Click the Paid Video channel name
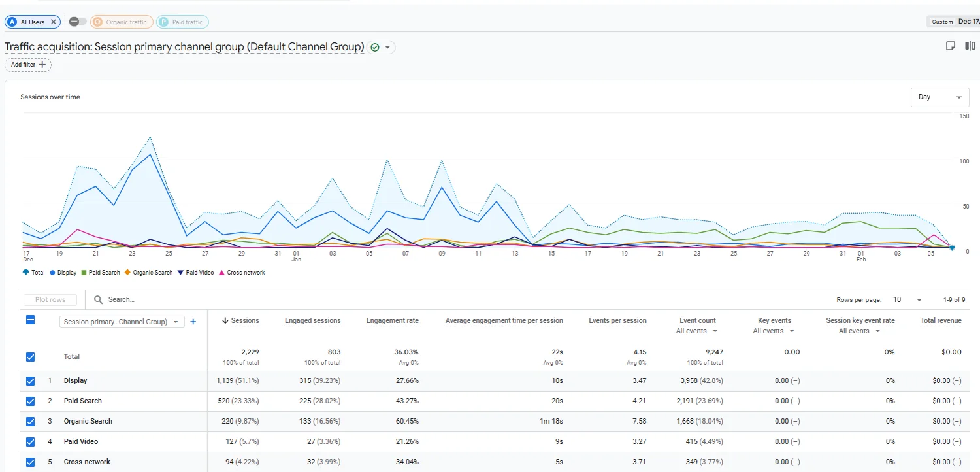The height and width of the screenshot is (472, 980). [81, 442]
